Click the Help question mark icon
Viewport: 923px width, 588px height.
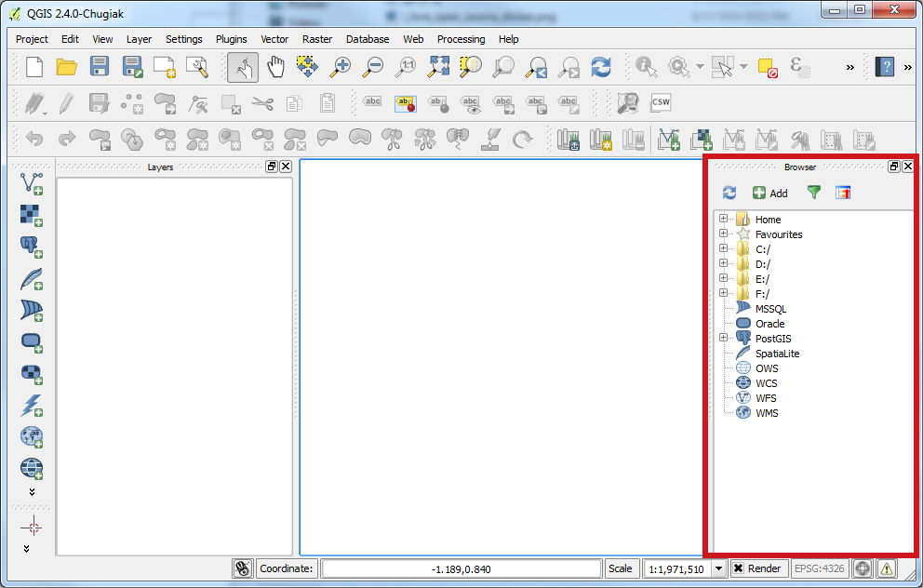coord(885,67)
